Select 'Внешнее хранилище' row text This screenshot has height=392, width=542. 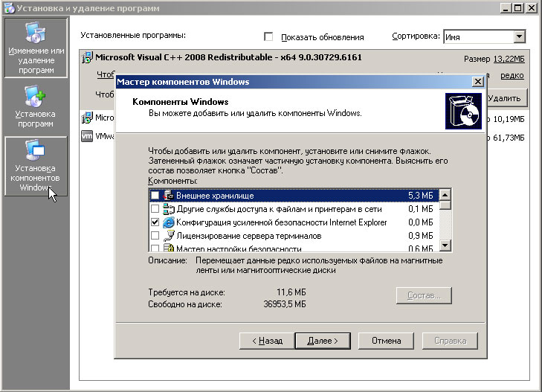(215, 196)
